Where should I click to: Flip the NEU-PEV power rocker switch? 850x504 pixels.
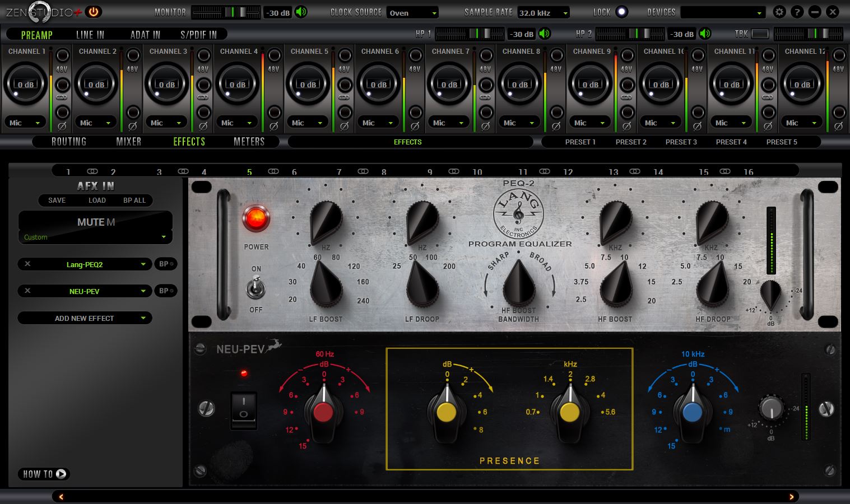[x=244, y=410]
